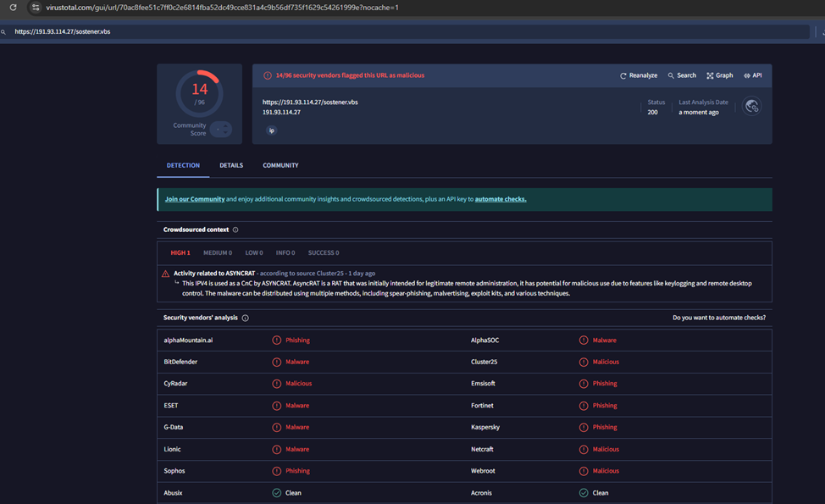This screenshot has width=825, height=504.
Task: Click the Security vendors' analysis info icon
Action: click(x=246, y=318)
